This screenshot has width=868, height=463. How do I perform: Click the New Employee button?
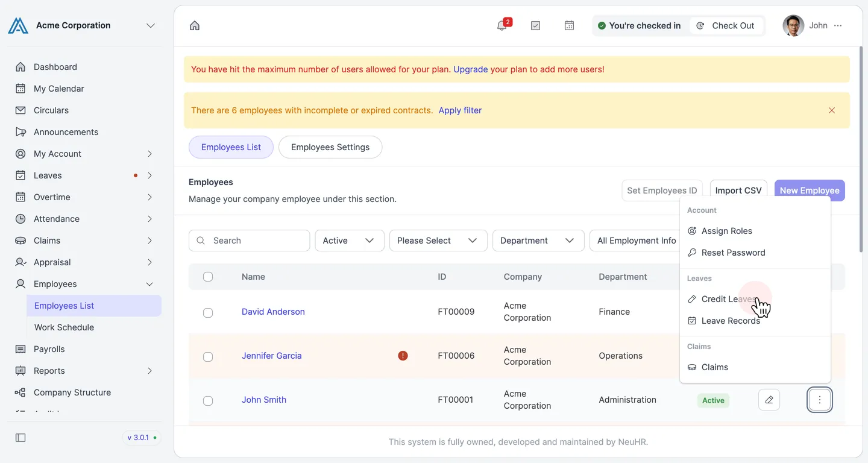coord(810,191)
